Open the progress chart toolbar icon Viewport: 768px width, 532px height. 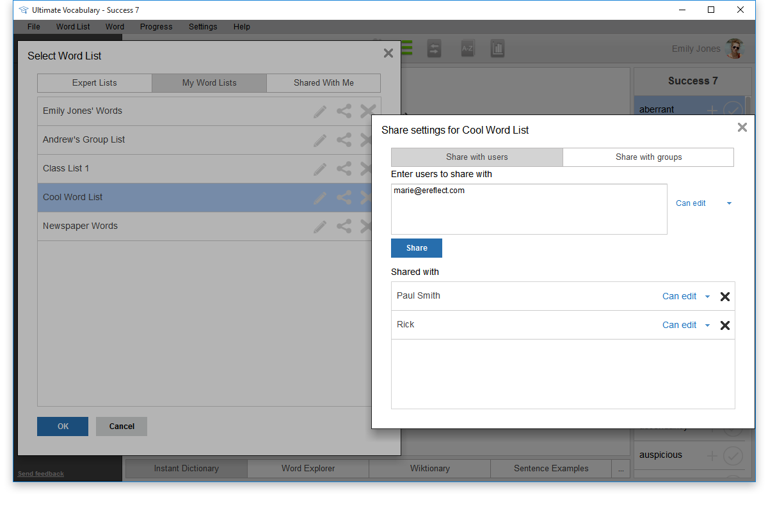[497, 49]
